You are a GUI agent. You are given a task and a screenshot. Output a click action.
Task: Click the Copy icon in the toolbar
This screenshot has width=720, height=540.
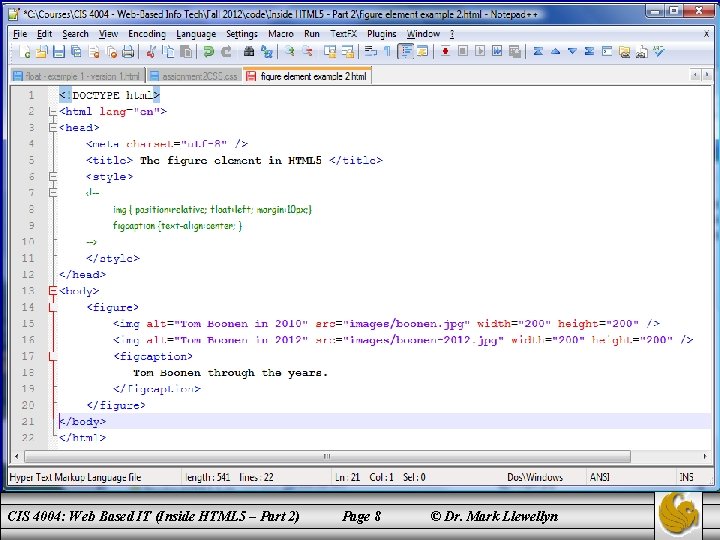(x=169, y=52)
